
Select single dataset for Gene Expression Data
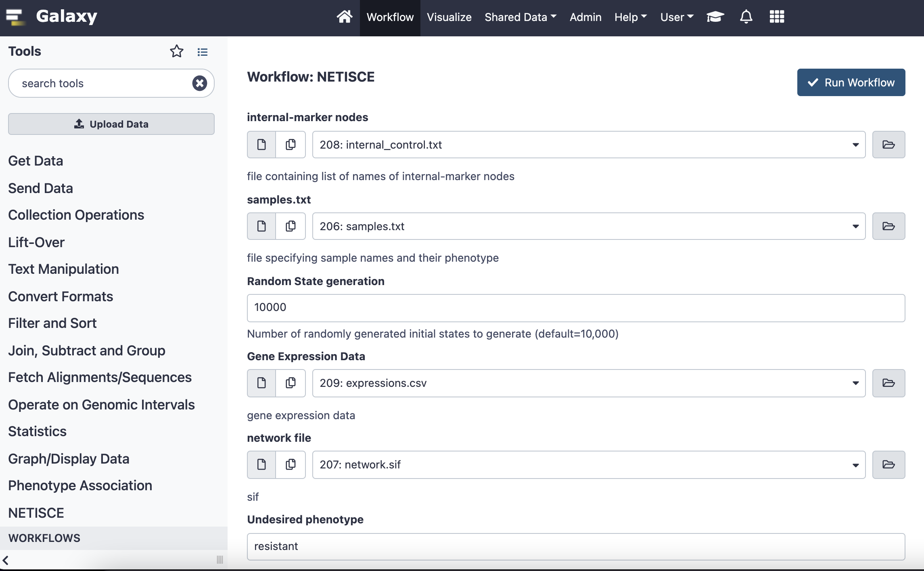(261, 383)
